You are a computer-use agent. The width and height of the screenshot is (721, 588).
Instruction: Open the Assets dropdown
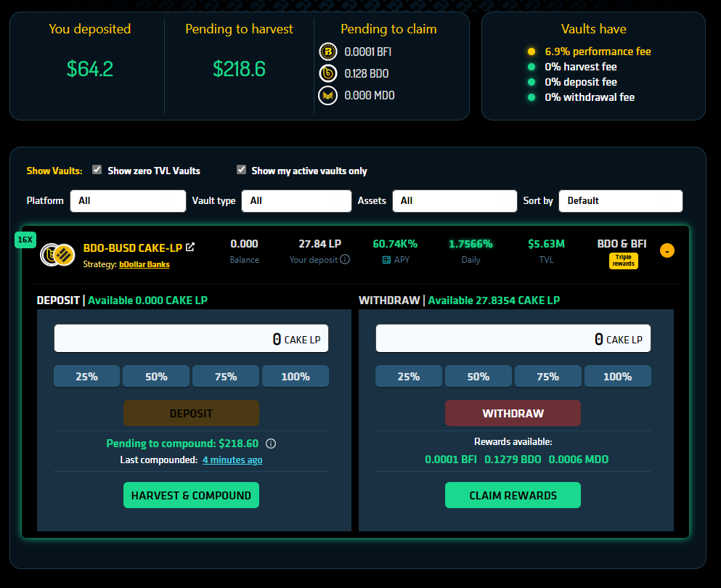[455, 201]
